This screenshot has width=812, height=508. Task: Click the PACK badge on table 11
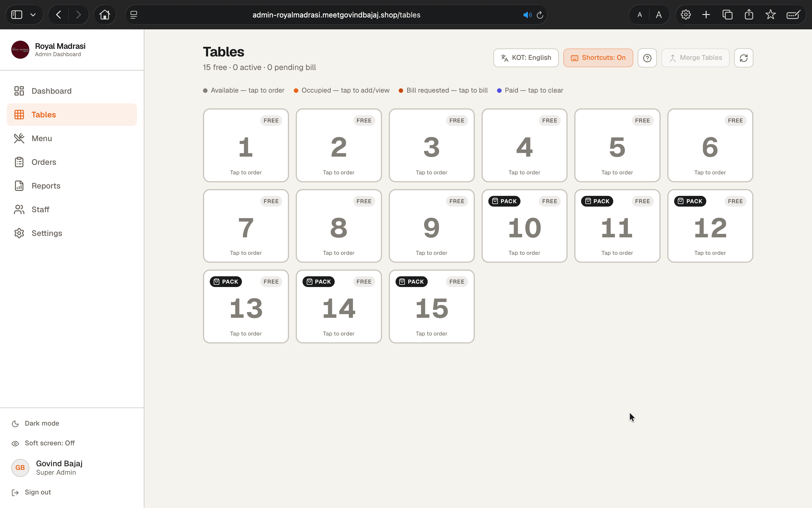(597, 201)
